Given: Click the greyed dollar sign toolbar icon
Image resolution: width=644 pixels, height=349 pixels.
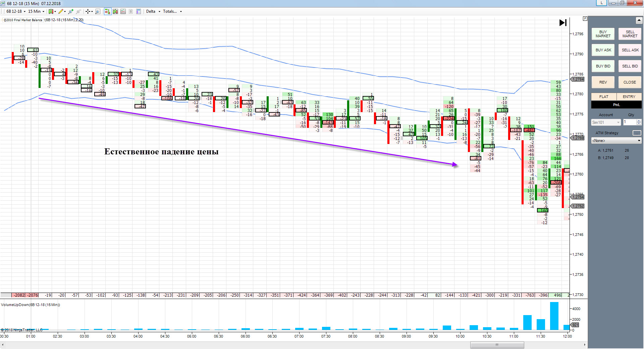Looking at the screenshot, I should (131, 11).
